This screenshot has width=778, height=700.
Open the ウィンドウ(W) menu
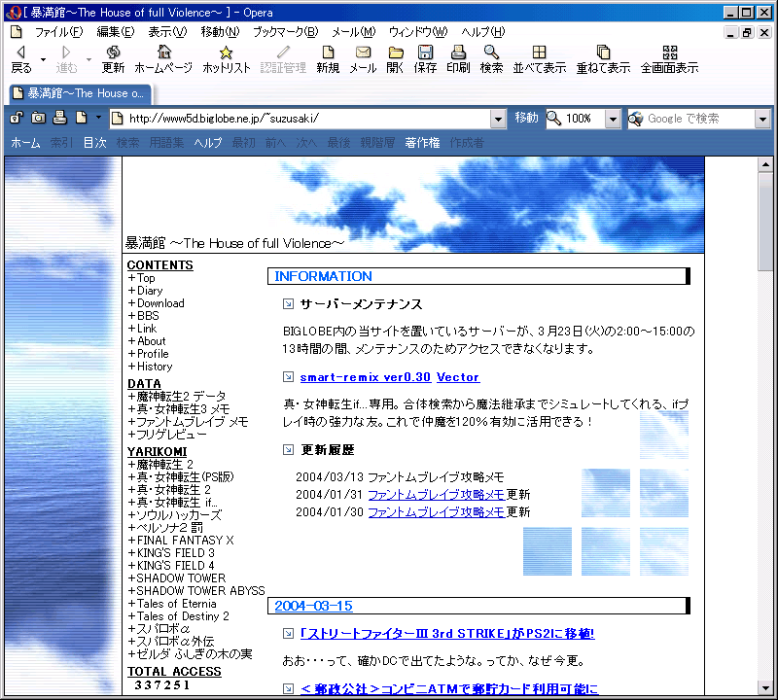tap(418, 32)
